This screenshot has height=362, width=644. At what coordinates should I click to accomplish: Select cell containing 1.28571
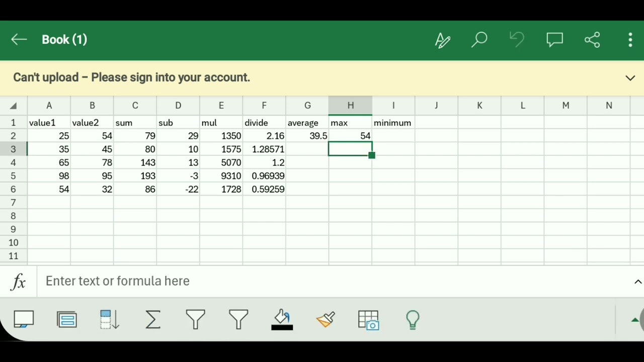[264, 149]
